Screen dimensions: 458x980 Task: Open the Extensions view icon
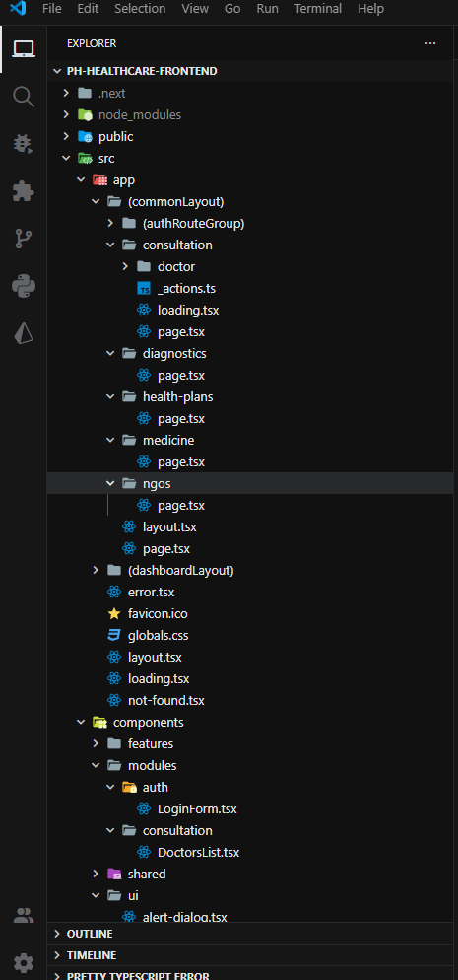23,191
